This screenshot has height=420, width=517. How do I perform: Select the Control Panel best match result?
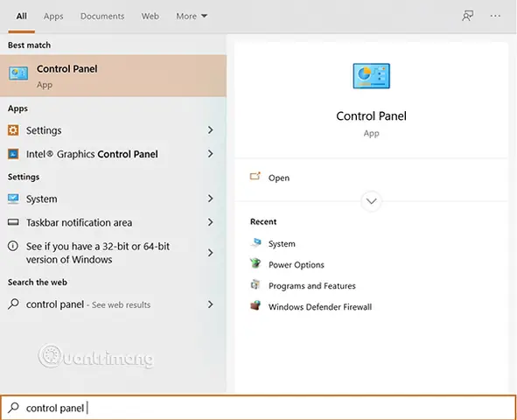(x=113, y=76)
